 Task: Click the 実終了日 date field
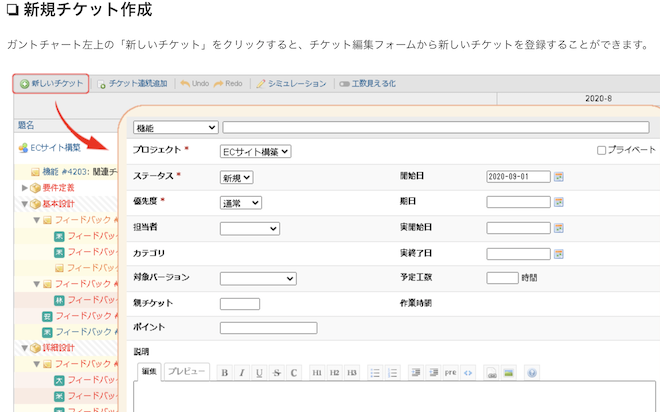pos(518,254)
